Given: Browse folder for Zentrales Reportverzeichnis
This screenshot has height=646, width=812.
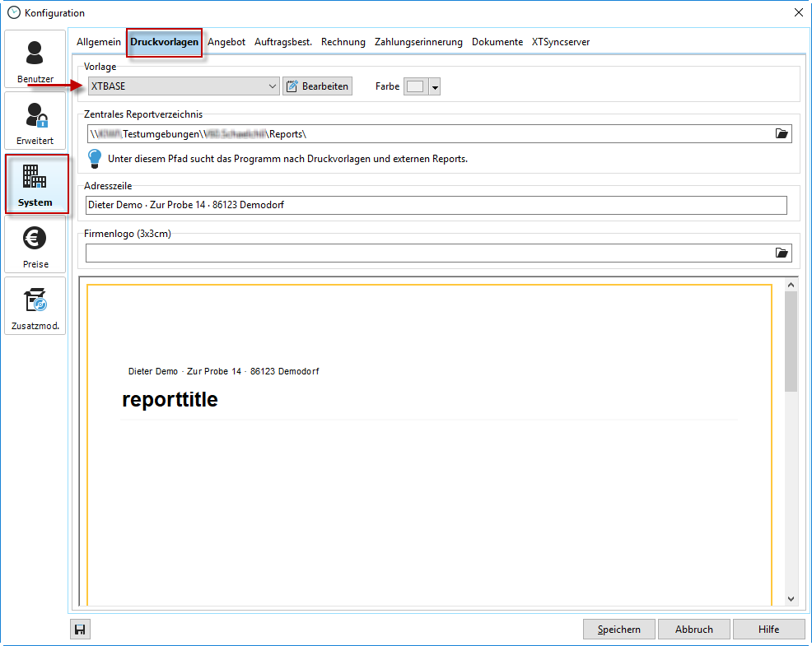Looking at the screenshot, I should (782, 133).
